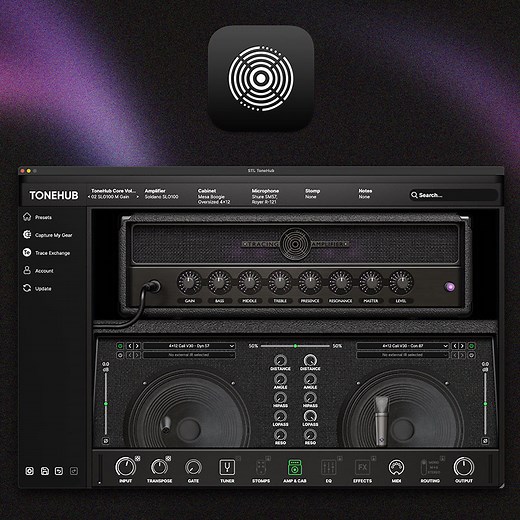This screenshot has height=520, width=520.
Task: Click the amplifier Gain knob
Action: pos(189,282)
